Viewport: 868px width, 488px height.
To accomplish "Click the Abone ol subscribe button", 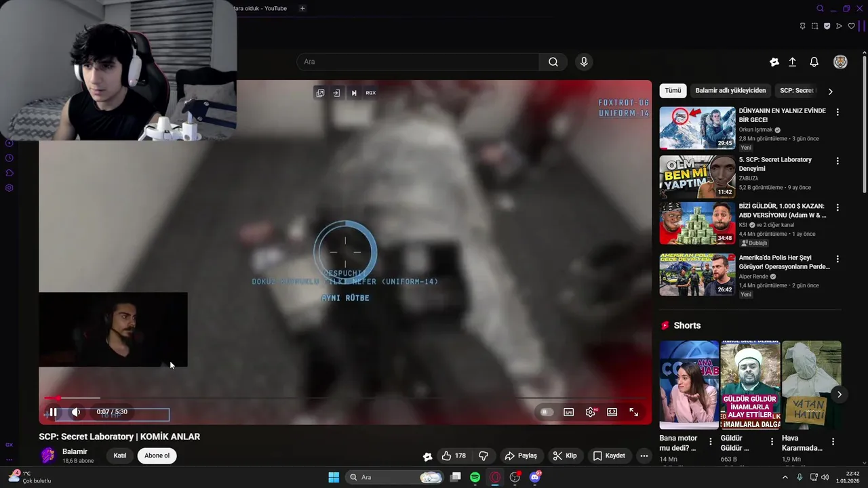I will tap(157, 455).
